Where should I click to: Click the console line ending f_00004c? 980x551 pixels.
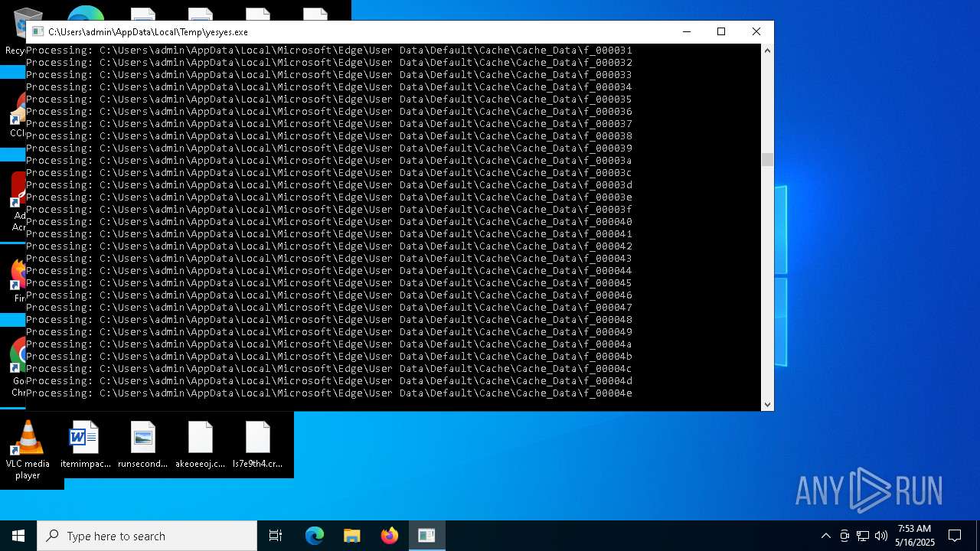[329, 369]
